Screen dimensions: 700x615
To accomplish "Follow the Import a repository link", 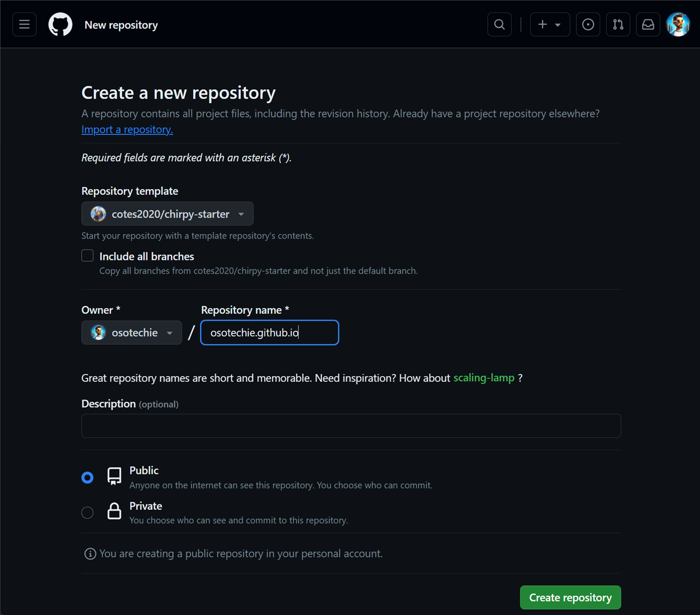I will pos(127,129).
